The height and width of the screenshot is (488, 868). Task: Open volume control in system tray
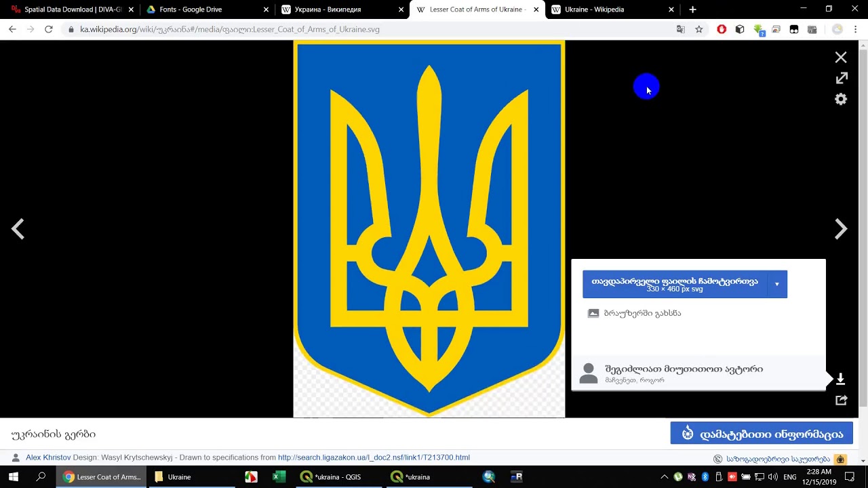772,476
